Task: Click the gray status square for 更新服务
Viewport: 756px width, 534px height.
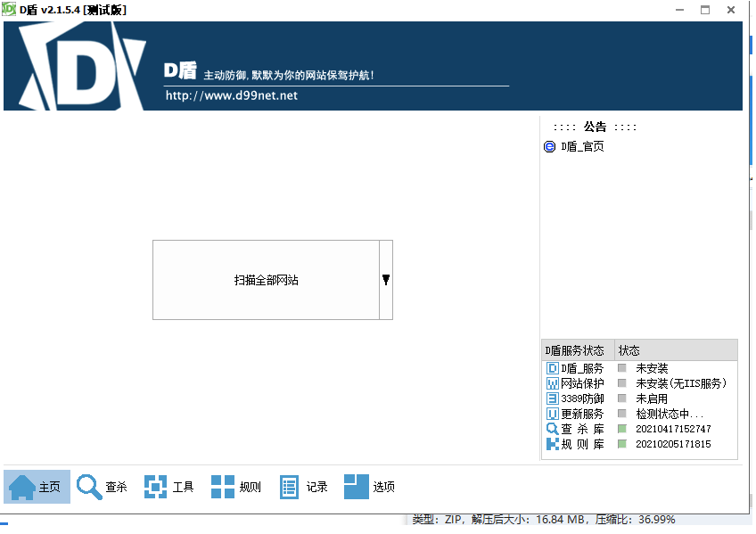Action: 623,415
